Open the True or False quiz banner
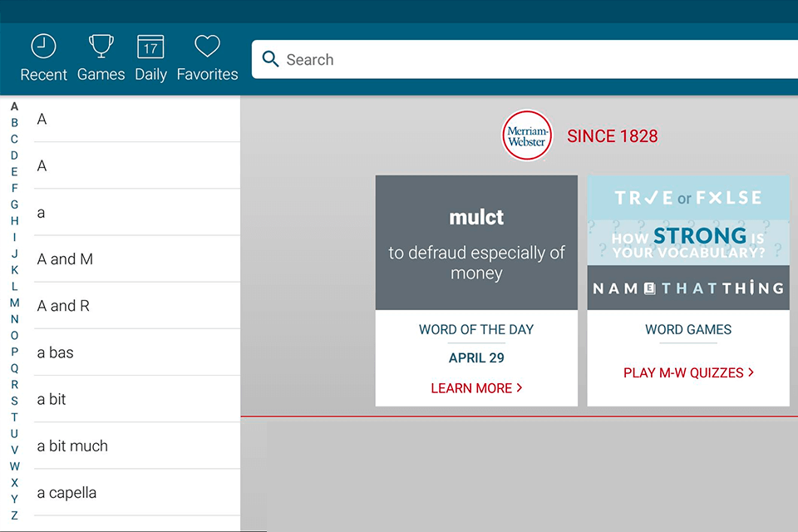 click(x=688, y=198)
